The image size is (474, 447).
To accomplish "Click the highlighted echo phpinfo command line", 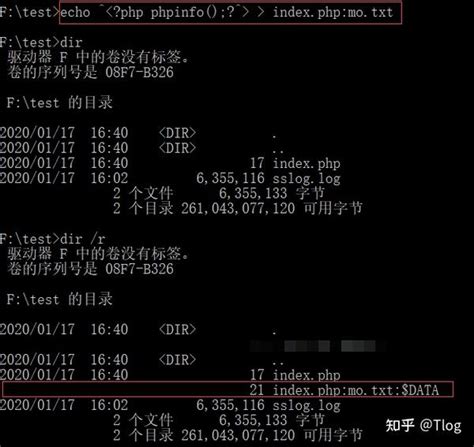I will pyautogui.click(x=230, y=13).
